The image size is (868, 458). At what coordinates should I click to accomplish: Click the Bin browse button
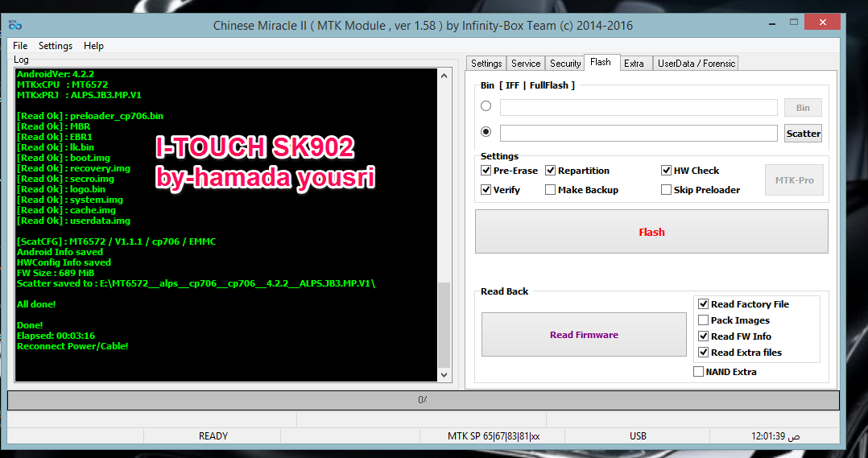(x=803, y=108)
